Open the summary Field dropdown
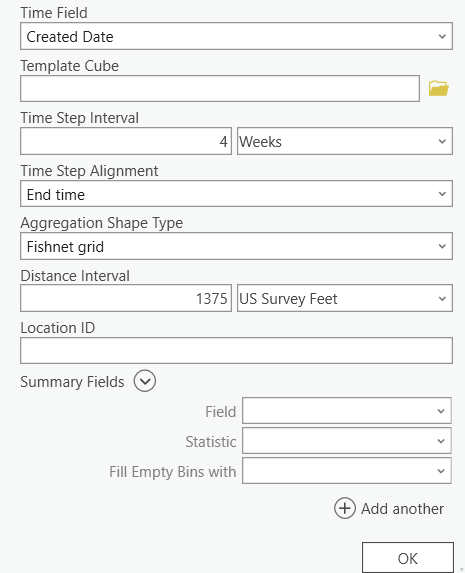This screenshot has height=573, width=465. click(x=347, y=411)
